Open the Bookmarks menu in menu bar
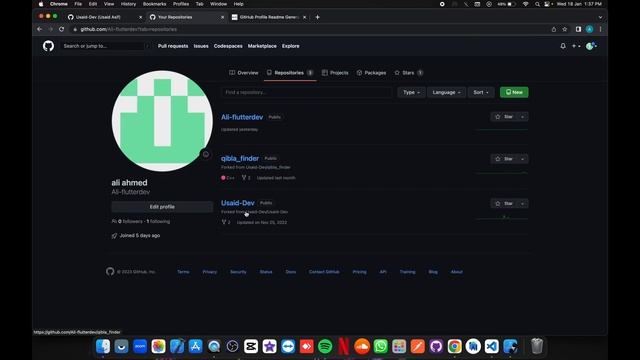 pos(154,4)
